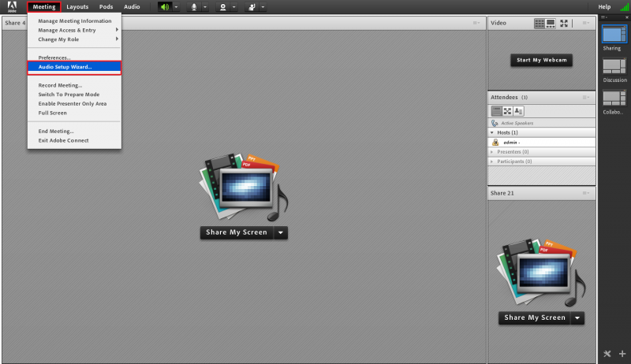Click the connection status green bars

[625, 6]
